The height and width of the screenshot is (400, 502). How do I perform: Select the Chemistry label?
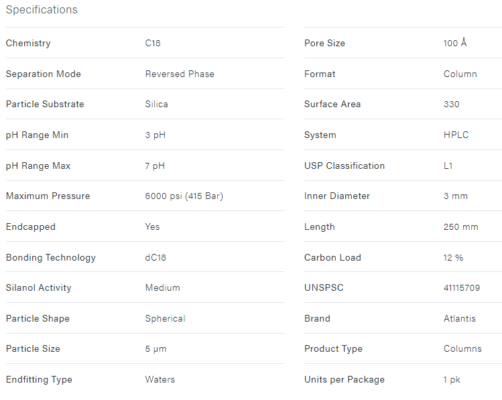28,43
